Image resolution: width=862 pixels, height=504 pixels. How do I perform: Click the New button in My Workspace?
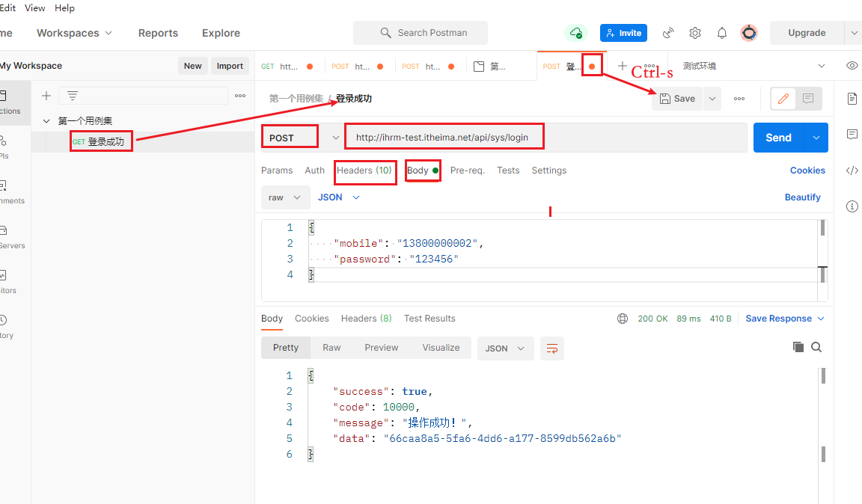192,66
